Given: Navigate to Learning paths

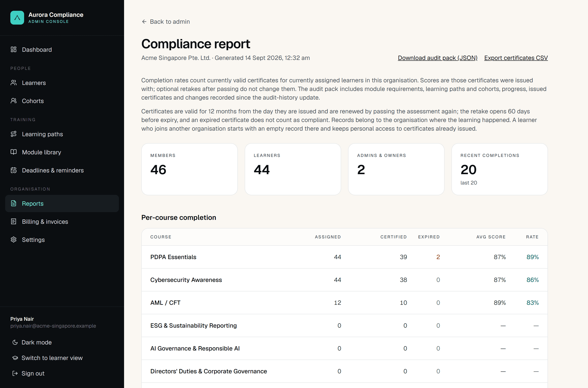Looking at the screenshot, I should [x=62, y=134].
